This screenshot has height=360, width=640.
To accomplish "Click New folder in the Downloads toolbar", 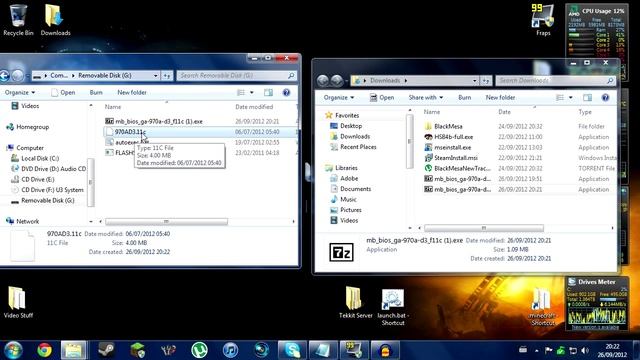I will pos(500,98).
